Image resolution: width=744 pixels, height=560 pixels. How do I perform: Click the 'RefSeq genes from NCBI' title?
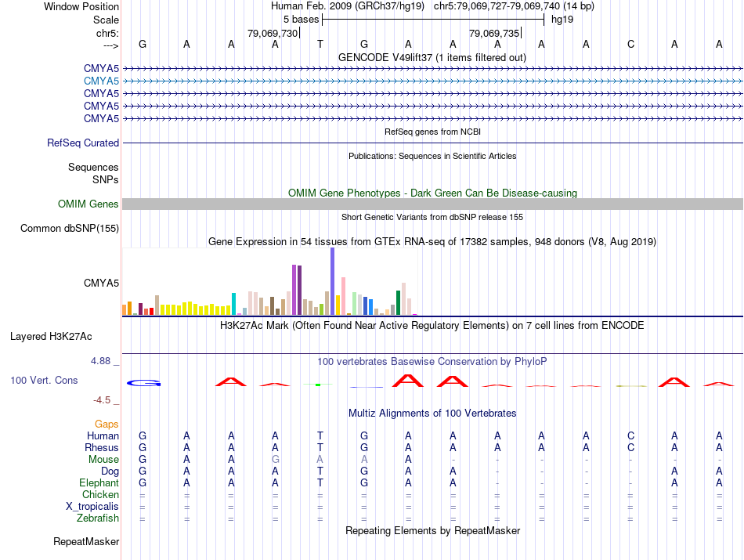[x=432, y=132]
